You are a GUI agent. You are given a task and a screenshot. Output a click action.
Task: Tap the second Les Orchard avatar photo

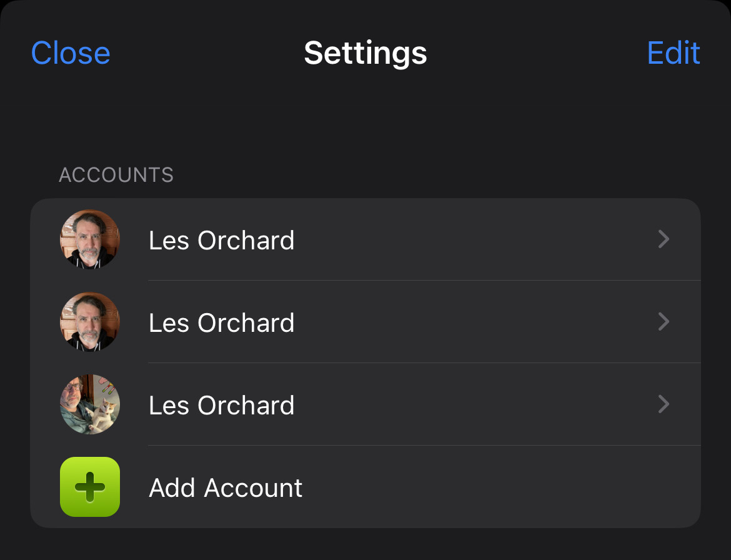(x=90, y=322)
